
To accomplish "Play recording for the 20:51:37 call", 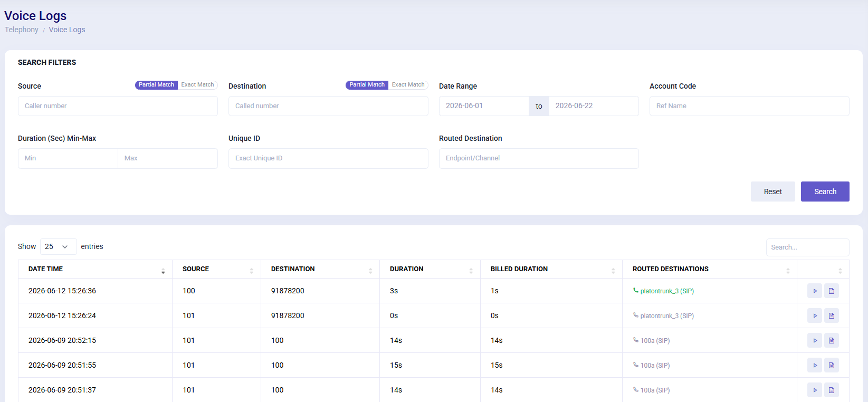I will (x=815, y=390).
